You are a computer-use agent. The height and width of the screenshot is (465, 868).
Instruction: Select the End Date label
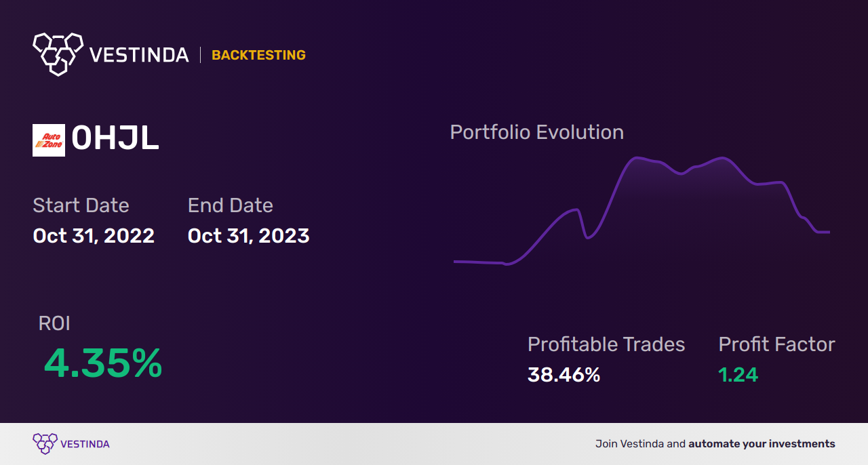[x=231, y=205]
